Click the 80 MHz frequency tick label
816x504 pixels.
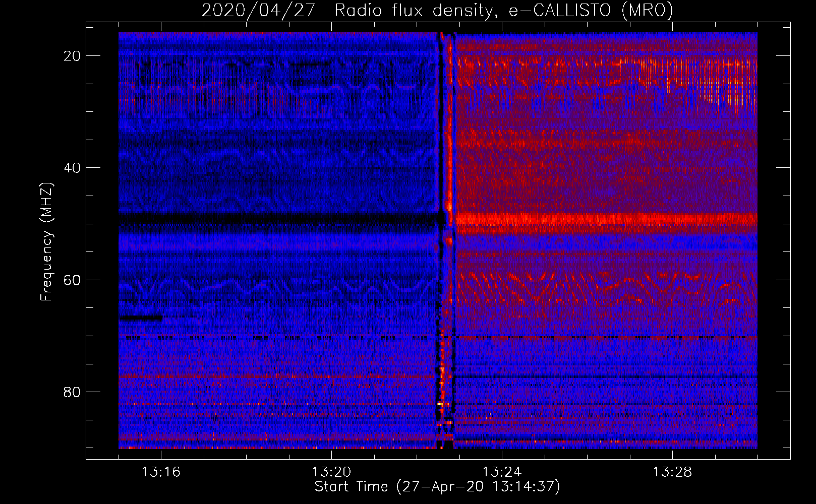[73, 392]
